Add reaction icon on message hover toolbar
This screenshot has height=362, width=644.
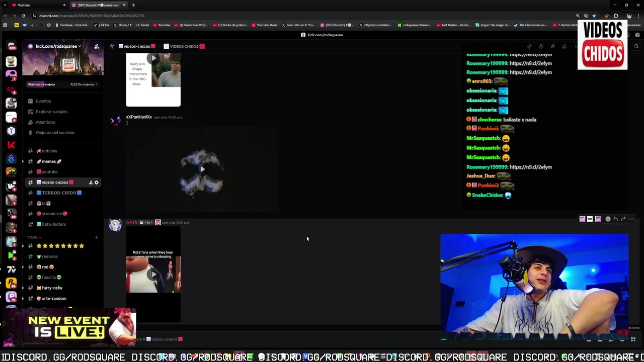click(x=608, y=219)
